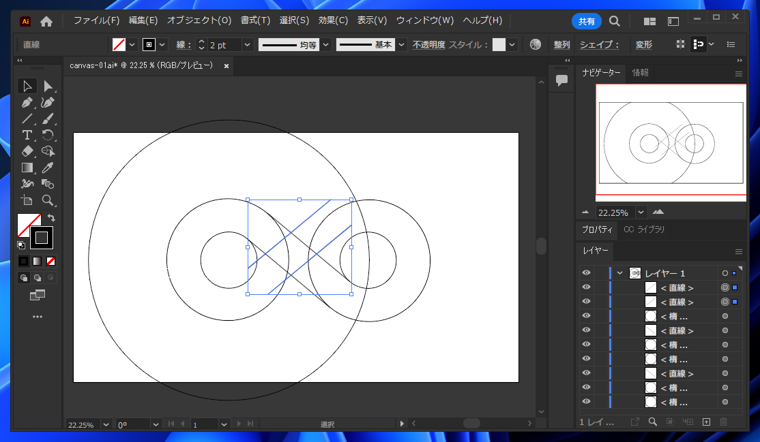Image resolution: width=760 pixels, height=442 pixels.
Task: Select the Gradient tool
Action: (x=27, y=168)
